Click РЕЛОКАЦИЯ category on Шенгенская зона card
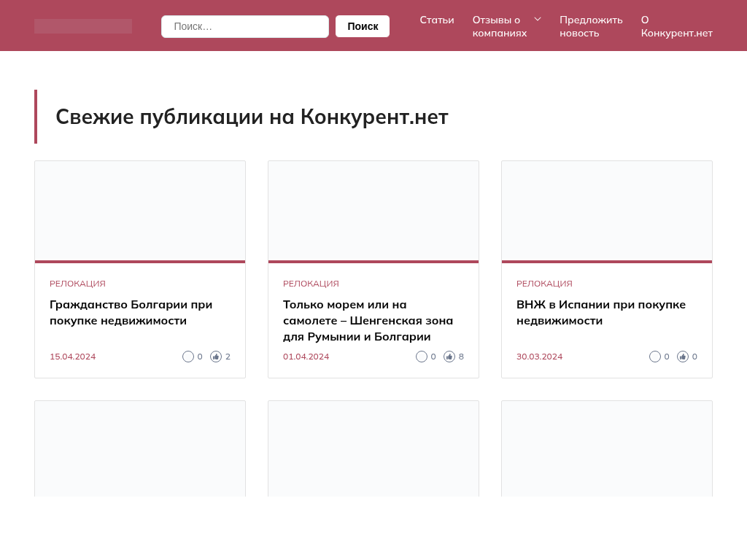 [311, 284]
